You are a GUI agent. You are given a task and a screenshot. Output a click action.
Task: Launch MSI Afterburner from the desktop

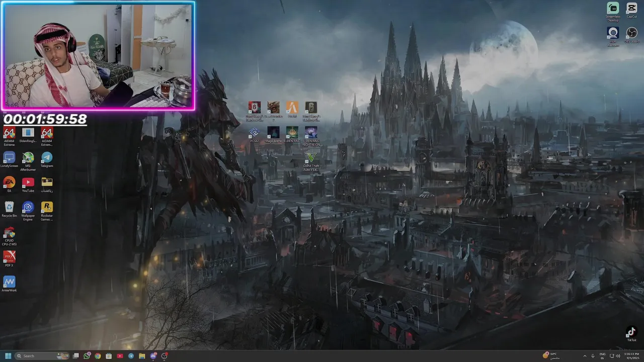coord(28,161)
